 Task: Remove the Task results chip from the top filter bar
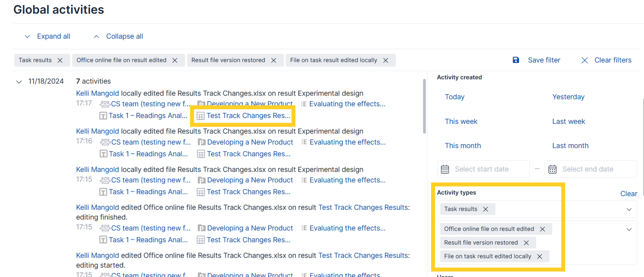click(60, 60)
